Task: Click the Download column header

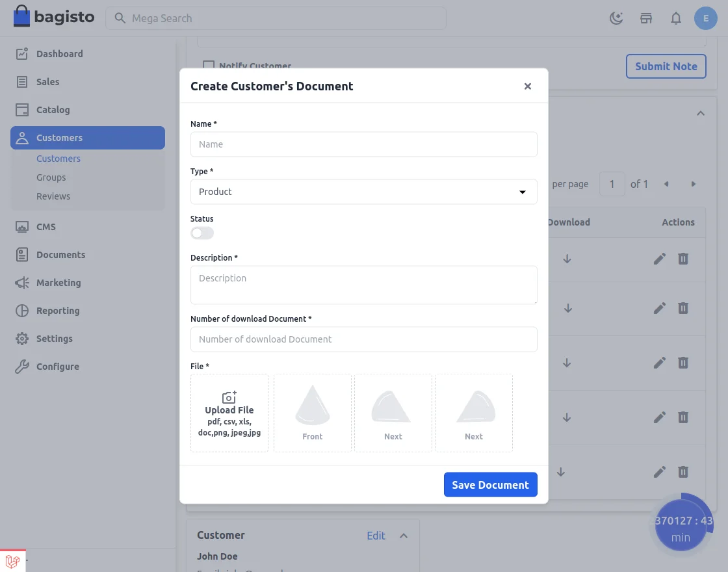Action: click(569, 222)
